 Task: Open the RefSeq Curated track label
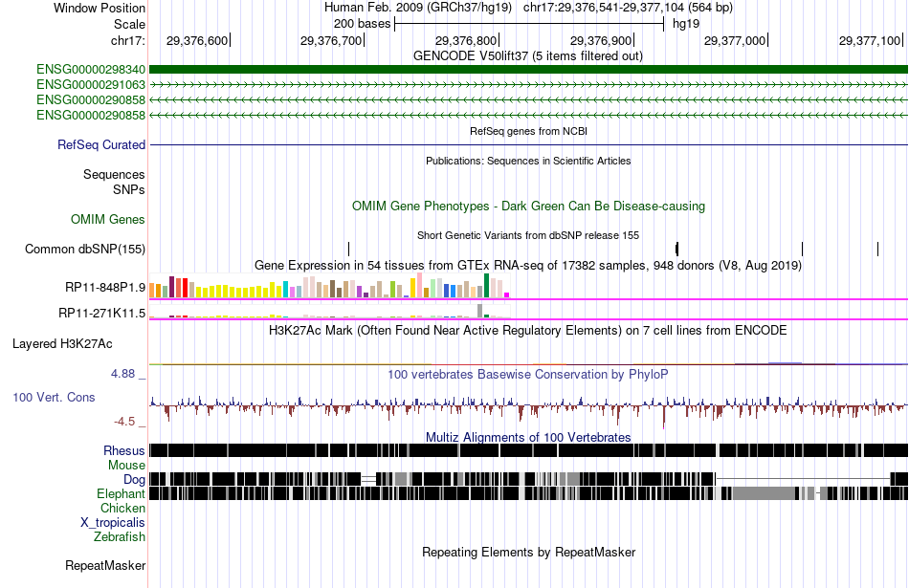100,144
